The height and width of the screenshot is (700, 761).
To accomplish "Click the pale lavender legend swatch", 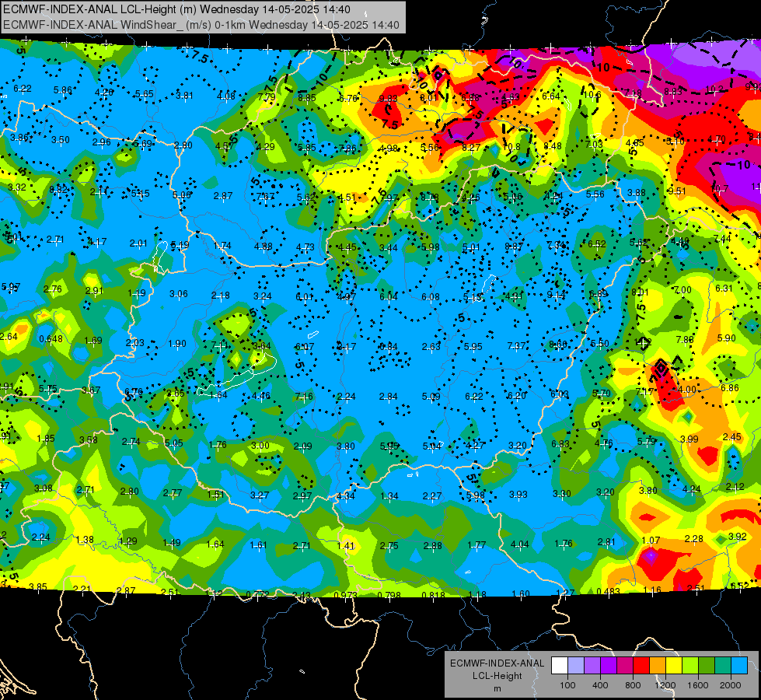I will pyautogui.click(x=576, y=666).
